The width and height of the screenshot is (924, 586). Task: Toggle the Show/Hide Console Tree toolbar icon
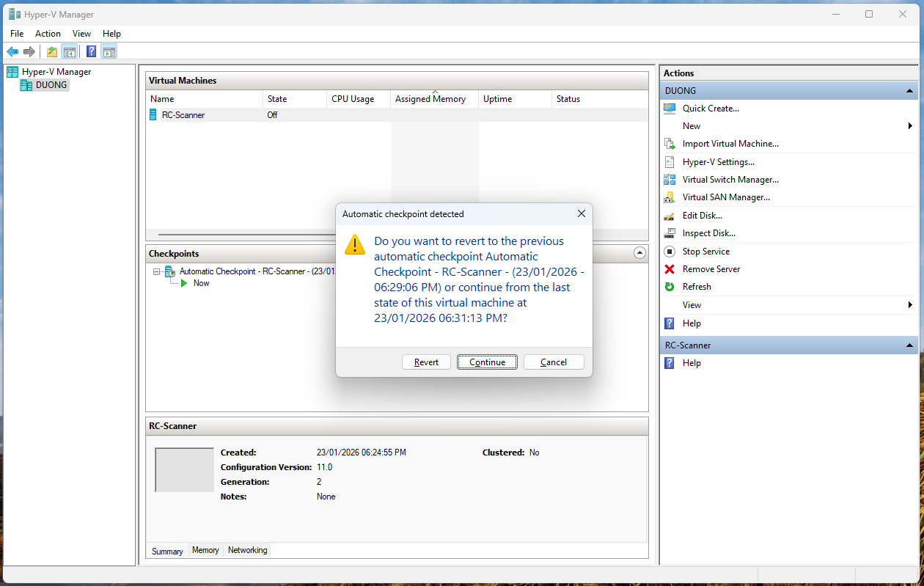tap(70, 51)
